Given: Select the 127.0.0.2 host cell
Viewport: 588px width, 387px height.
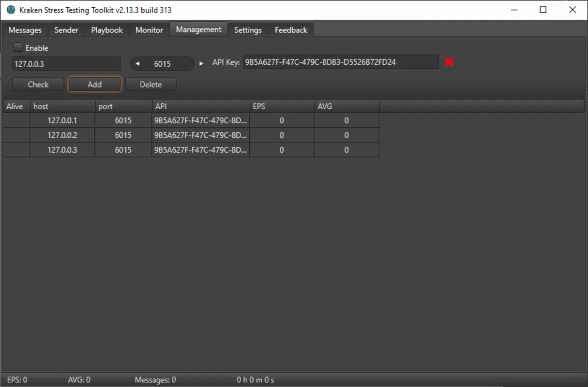Looking at the screenshot, I should (x=62, y=135).
